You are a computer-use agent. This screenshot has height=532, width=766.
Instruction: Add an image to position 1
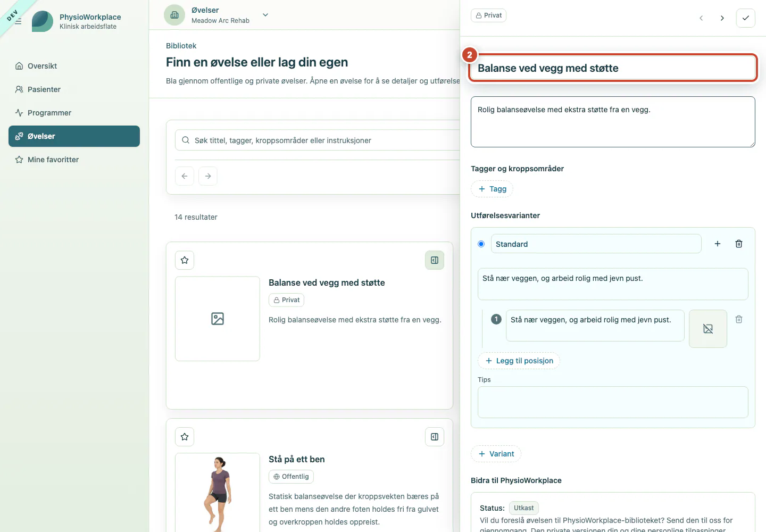click(708, 329)
